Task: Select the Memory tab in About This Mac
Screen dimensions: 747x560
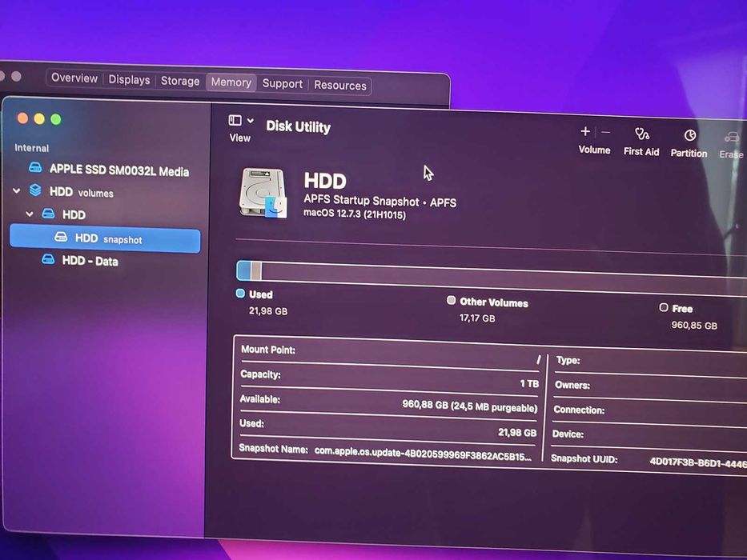Action: point(231,82)
